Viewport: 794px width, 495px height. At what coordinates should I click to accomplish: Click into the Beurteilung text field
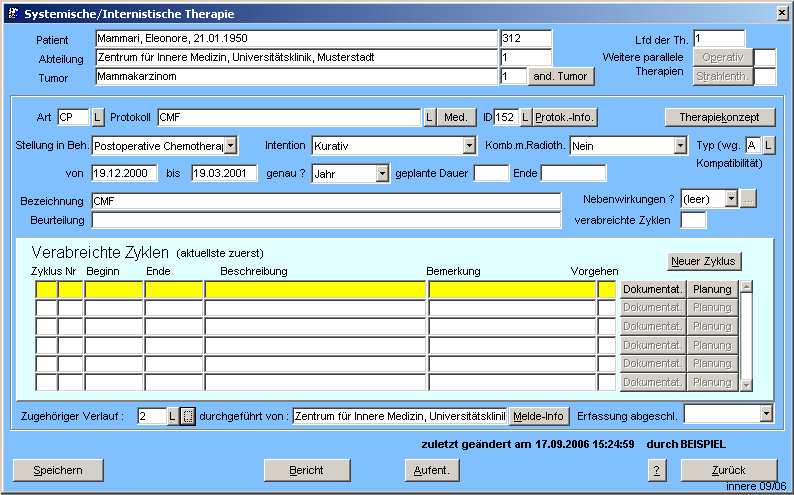coord(326,220)
